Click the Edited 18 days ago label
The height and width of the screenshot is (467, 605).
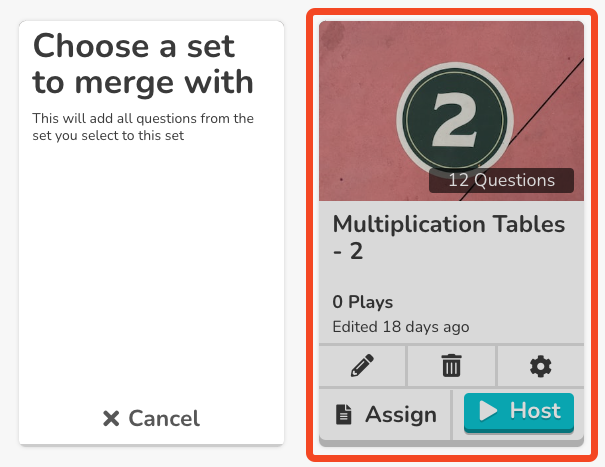(400, 326)
